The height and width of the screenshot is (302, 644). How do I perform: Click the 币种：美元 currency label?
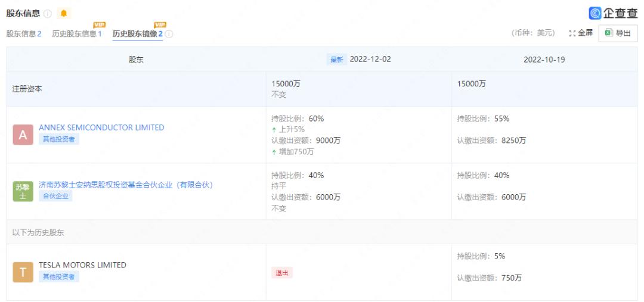(x=533, y=33)
